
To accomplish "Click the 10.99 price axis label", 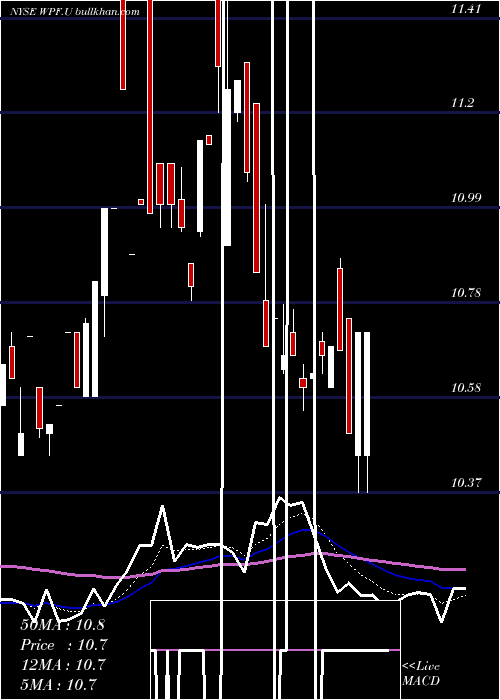I will coord(466,198).
